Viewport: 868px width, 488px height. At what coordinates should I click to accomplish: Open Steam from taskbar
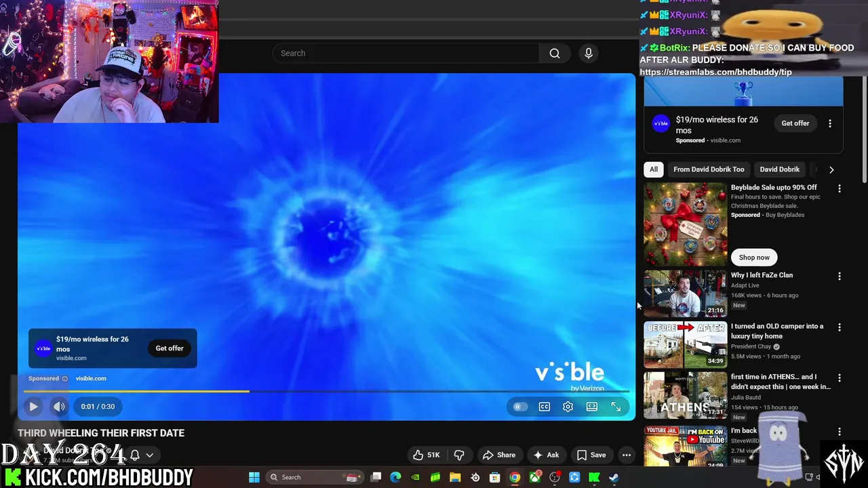[614, 477]
